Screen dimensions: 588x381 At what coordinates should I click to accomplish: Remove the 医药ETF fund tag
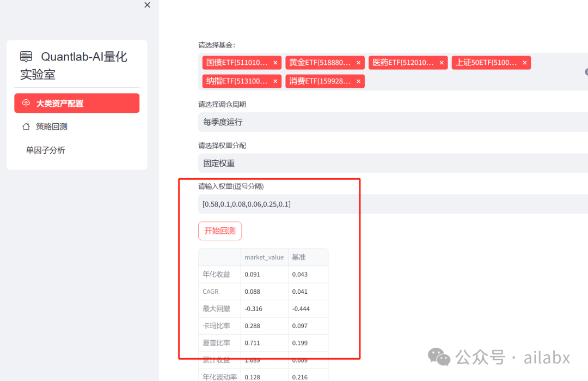(x=441, y=62)
